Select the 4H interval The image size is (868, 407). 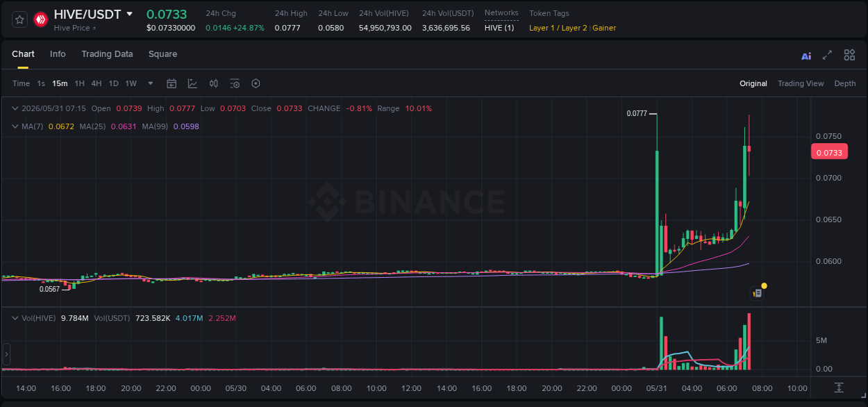[97, 83]
